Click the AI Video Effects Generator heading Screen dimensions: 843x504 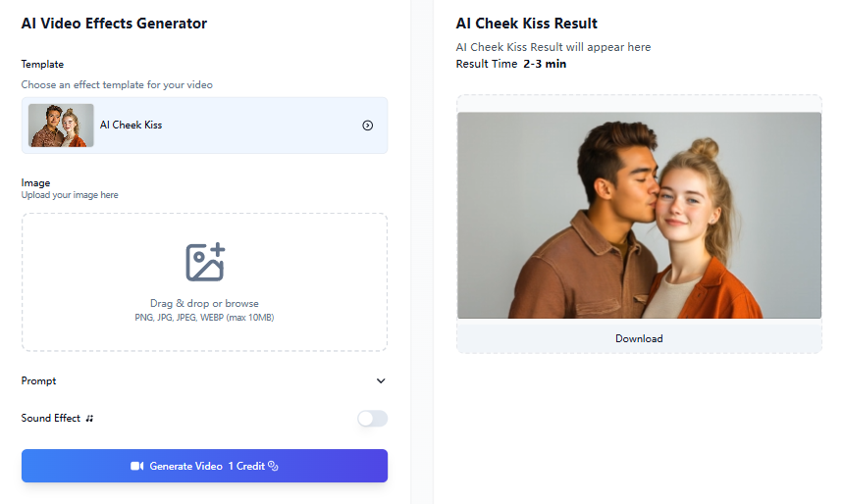pos(114,24)
